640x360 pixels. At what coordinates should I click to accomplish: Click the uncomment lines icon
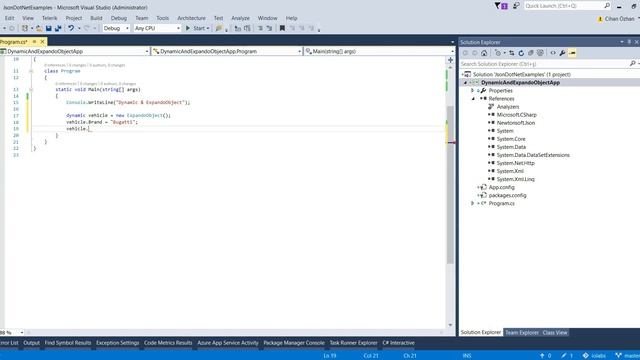pyautogui.click(x=269, y=28)
